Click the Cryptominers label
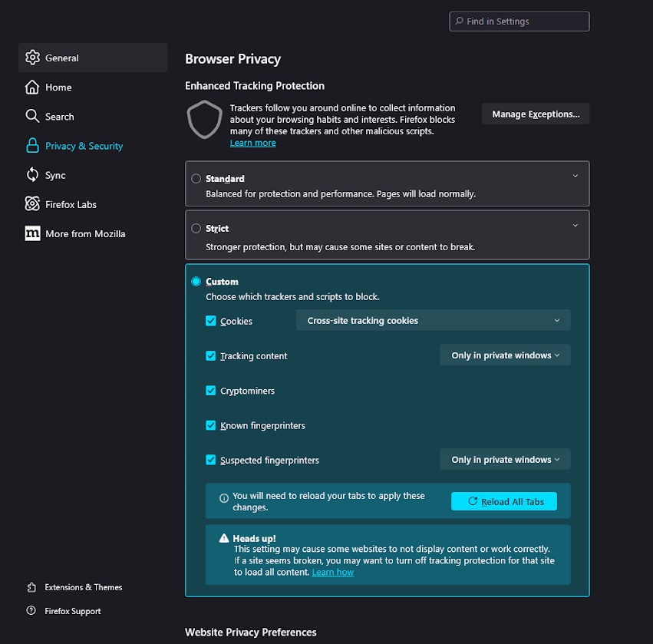Screen dimensions: 653x644 click(x=247, y=391)
